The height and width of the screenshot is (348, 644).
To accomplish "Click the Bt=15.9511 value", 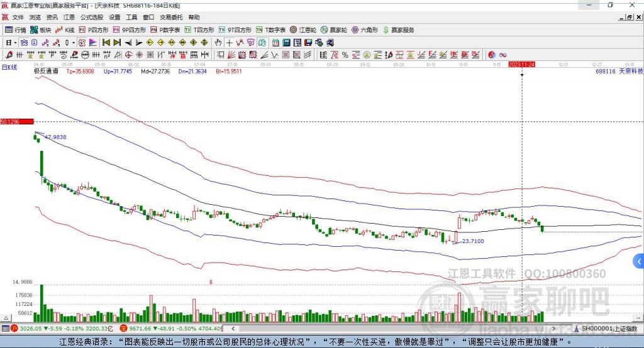I will (x=229, y=71).
